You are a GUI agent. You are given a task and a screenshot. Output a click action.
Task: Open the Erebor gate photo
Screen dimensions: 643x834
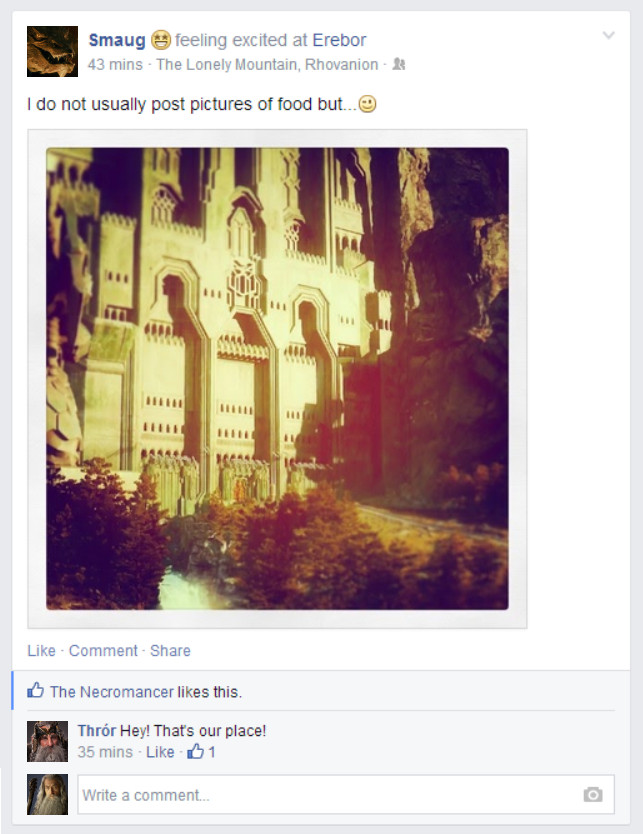pos(277,379)
